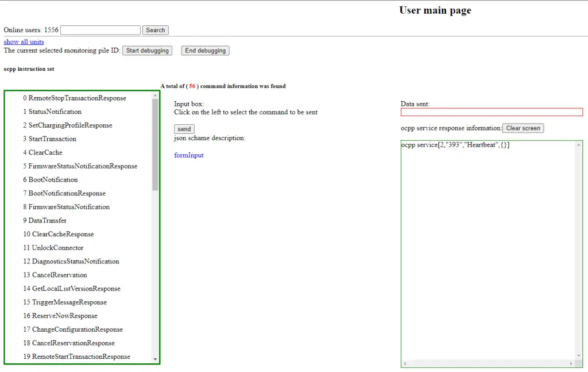Select 18 CancelReservationResponse command

[x=69, y=343]
